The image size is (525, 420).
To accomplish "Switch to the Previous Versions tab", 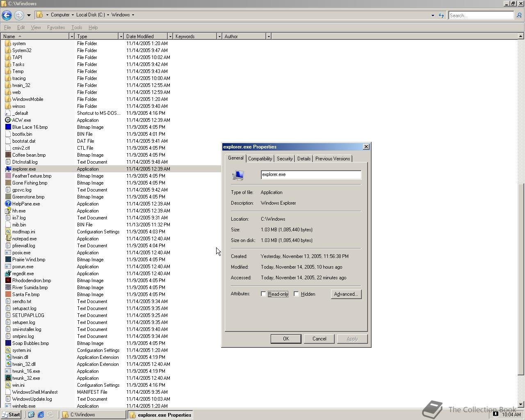I will tap(333, 159).
